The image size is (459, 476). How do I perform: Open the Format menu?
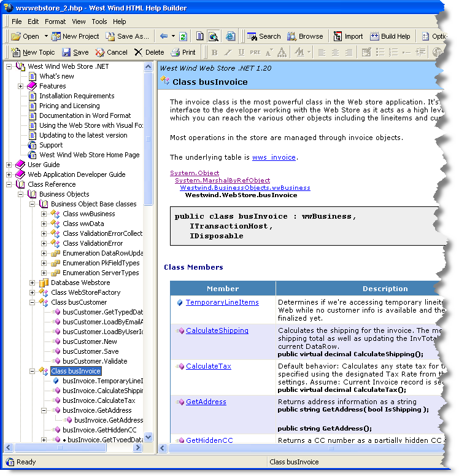tap(55, 21)
